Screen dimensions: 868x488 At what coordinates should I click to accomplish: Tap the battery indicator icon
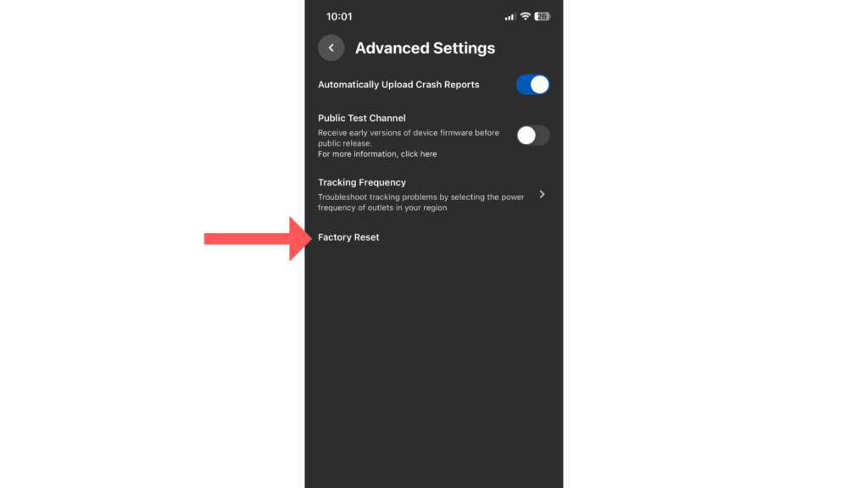[542, 17]
